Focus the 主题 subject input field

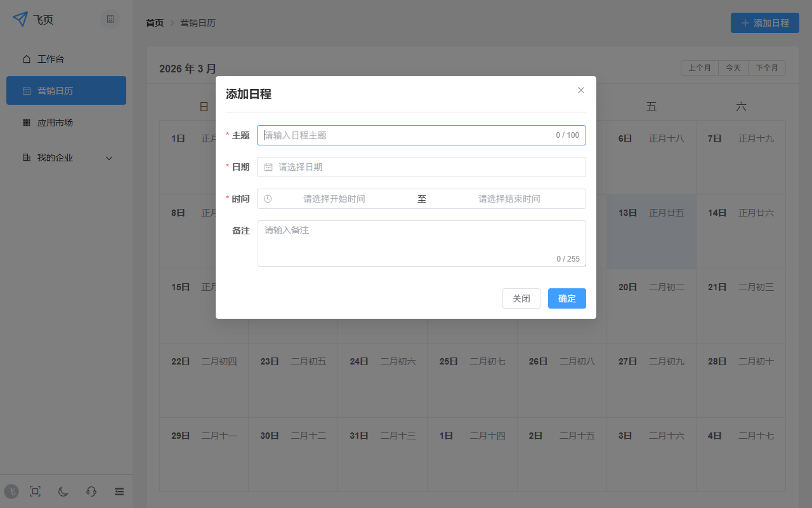(406, 135)
